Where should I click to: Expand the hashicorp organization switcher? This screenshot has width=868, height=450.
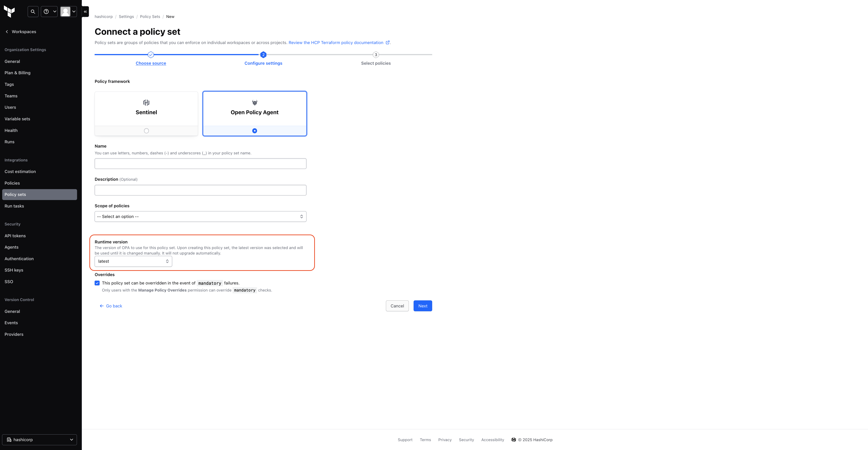point(39,440)
